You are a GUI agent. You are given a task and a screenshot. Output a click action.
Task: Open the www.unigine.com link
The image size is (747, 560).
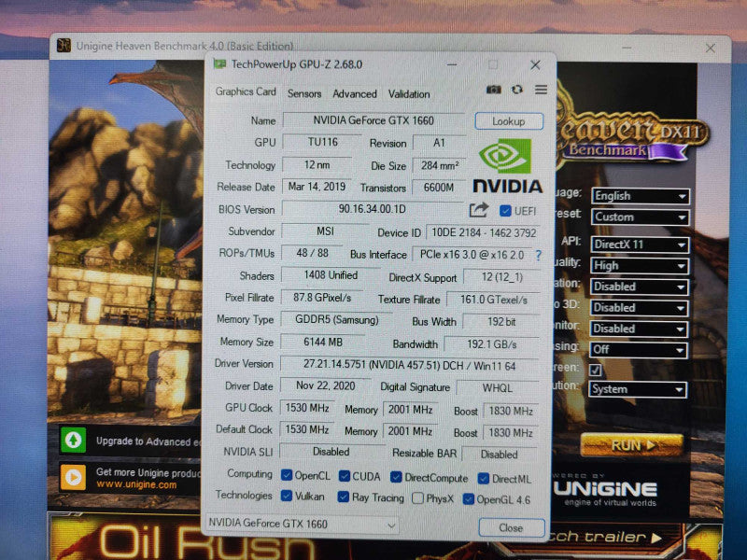[x=136, y=484]
